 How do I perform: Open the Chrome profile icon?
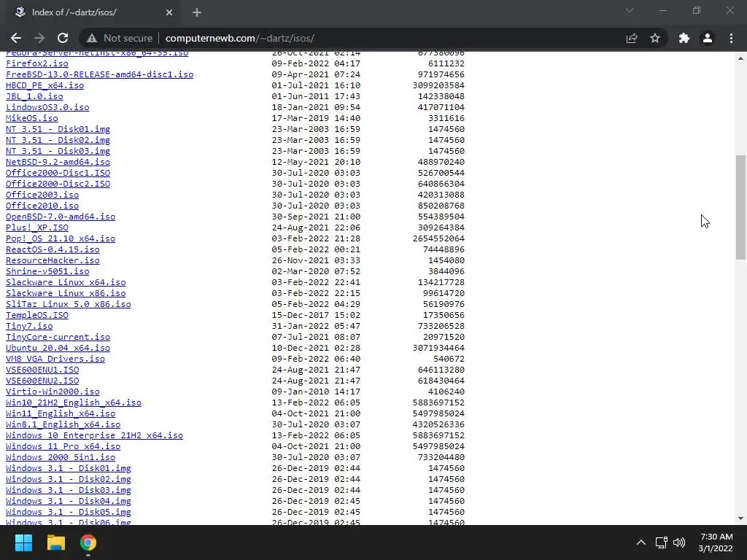point(708,38)
